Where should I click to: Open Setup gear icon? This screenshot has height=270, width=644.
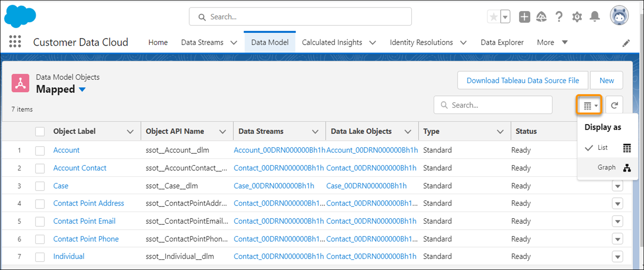(577, 17)
